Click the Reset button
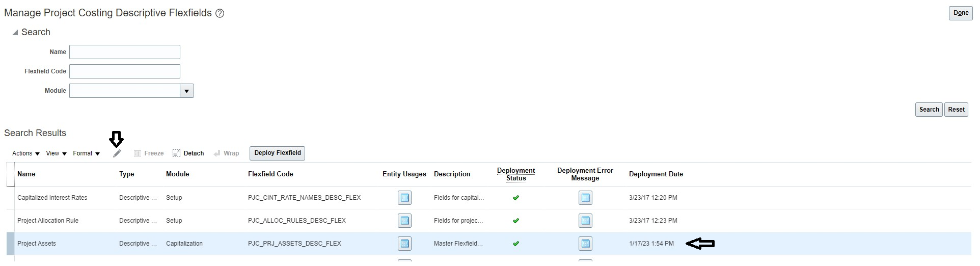This screenshot has width=980, height=266. (956, 110)
